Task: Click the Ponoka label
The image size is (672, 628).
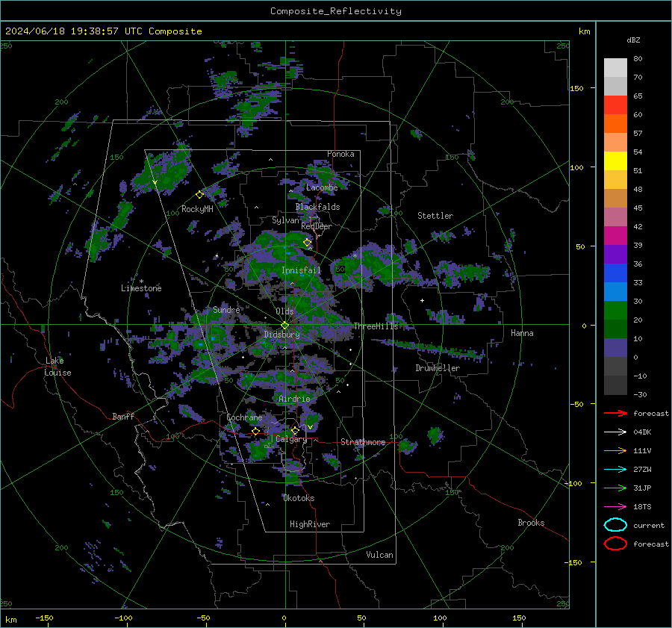Action: (x=340, y=154)
